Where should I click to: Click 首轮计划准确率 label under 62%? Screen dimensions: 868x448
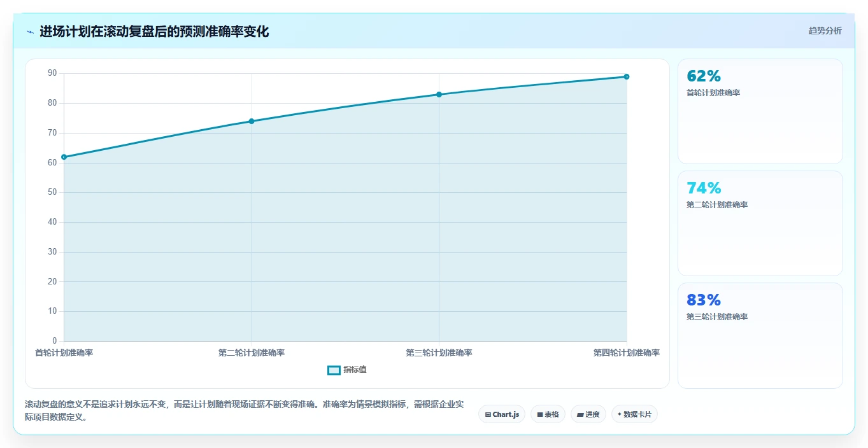point(713,93)
